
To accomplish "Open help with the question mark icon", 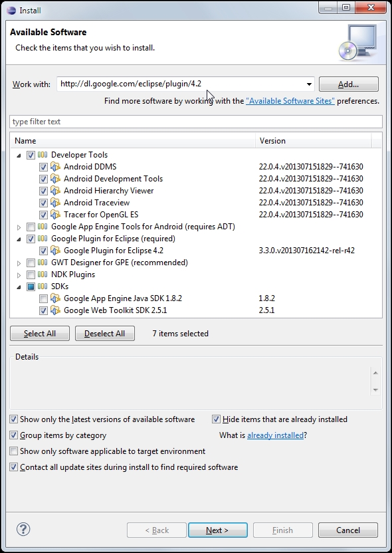I will pos(23,529).
